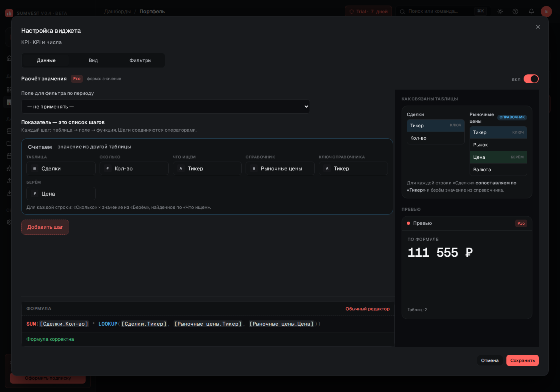Screen dimensions: 560x392
Task: Change the Ключ справочника field Тикер
Action: click(353, 168)
